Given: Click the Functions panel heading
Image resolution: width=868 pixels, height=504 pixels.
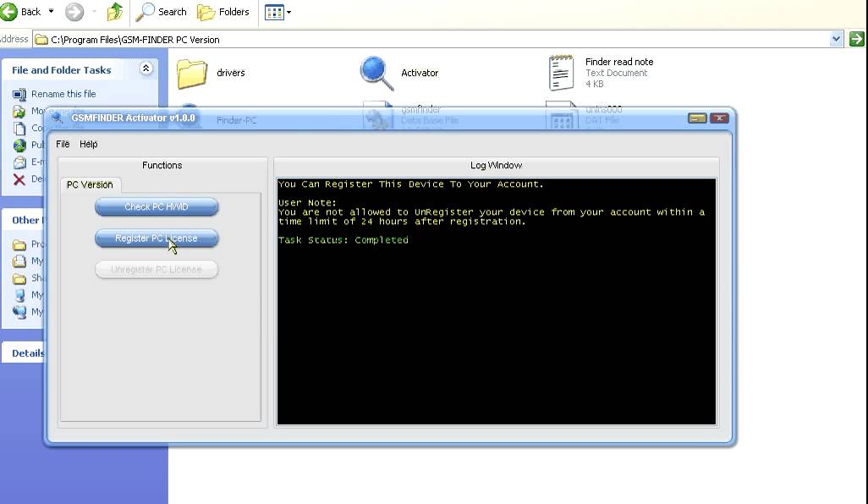Looking at the screenshot, I should tap(162, 166).
